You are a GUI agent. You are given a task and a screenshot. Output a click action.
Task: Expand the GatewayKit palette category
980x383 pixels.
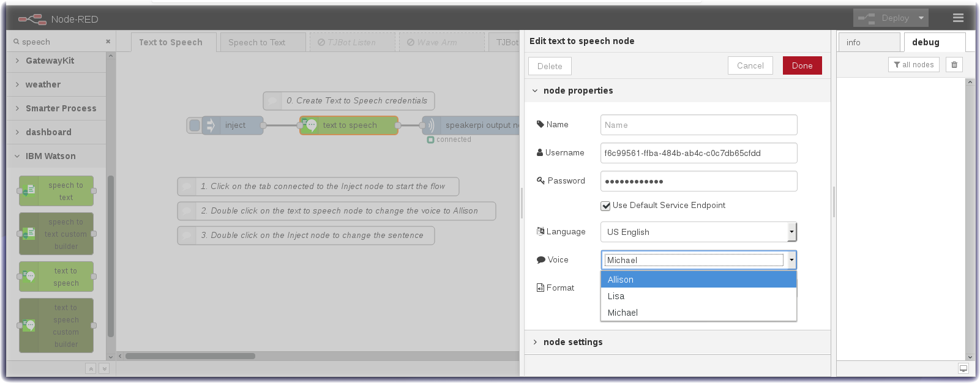tap(56, 61)
